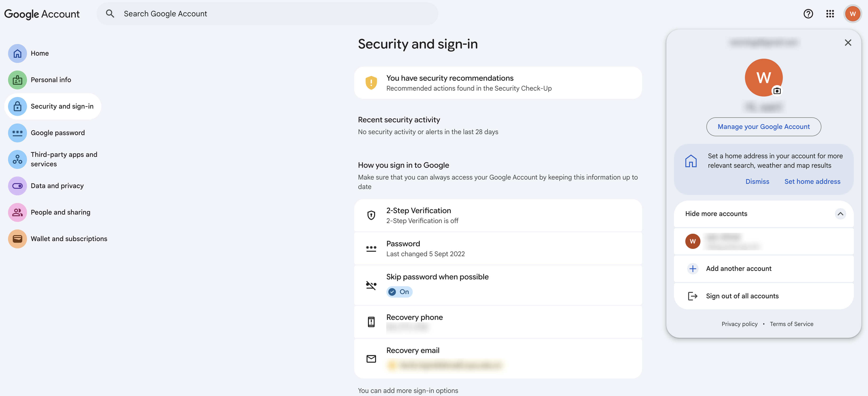
Task: Click the profile avatar in top bar
Action: 852,14
